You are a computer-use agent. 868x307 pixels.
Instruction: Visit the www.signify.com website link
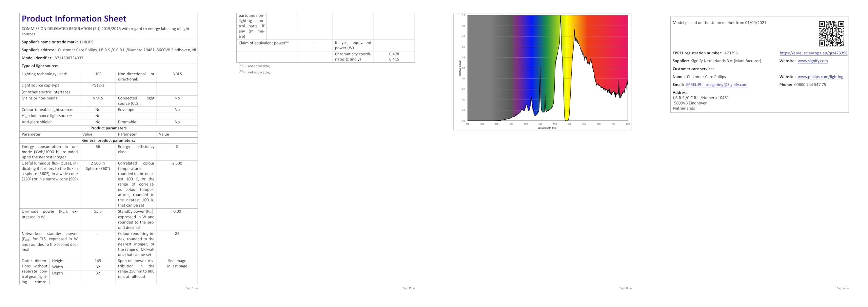click(x=812, y=61)
